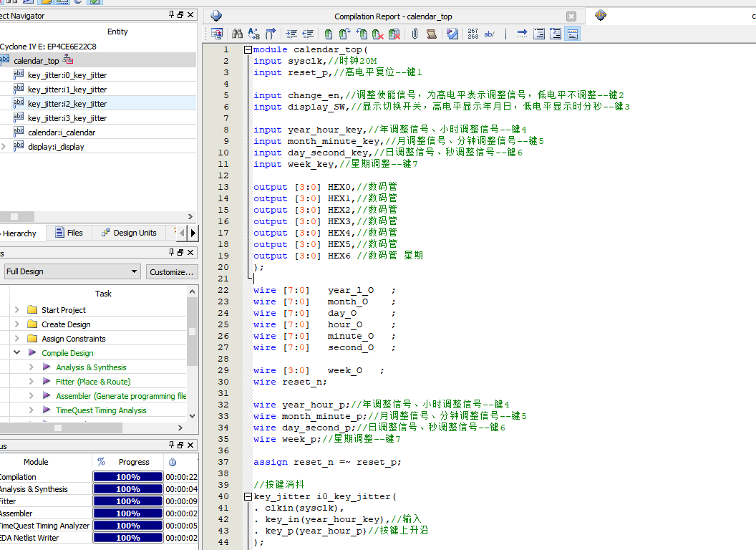Pin the Tasks panel
The image size is (756, 550).
point(172,252)
